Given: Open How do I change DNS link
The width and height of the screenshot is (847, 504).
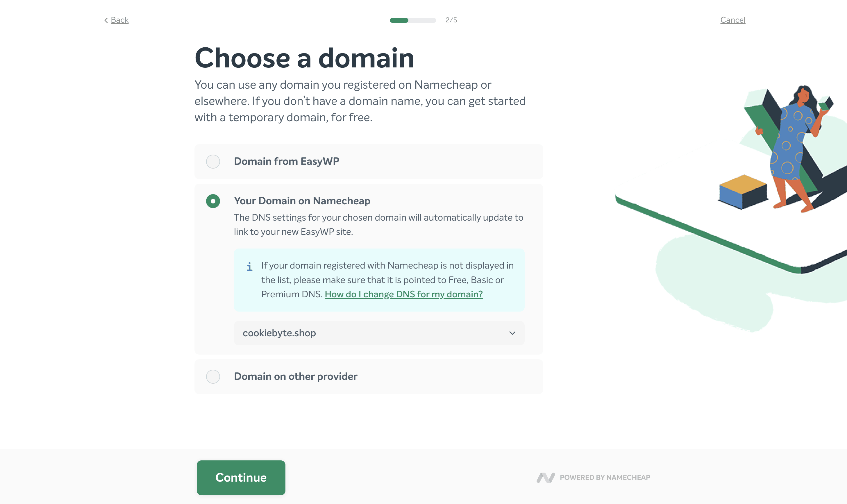Looking at the screenshot, I should point(403,294).
